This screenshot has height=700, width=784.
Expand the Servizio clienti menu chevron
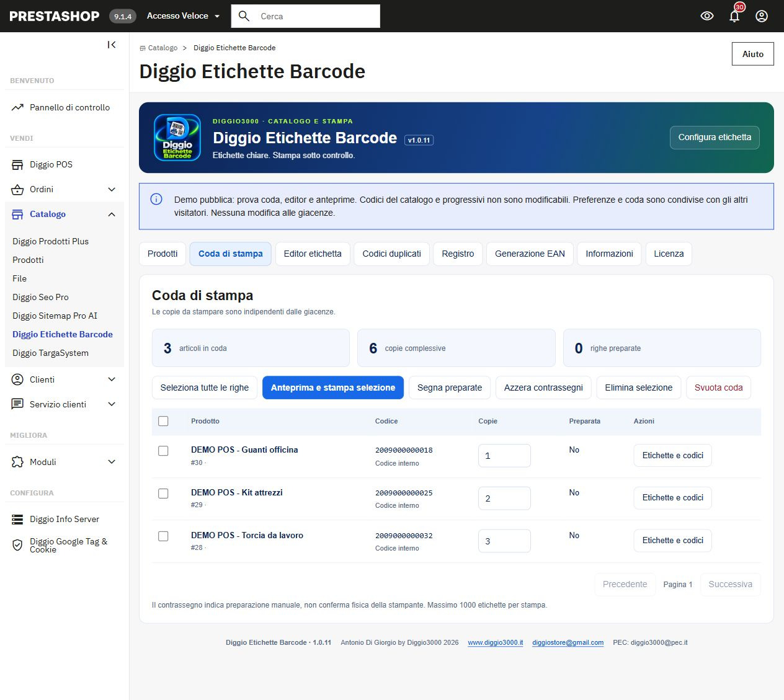click(x=112, y=404)
